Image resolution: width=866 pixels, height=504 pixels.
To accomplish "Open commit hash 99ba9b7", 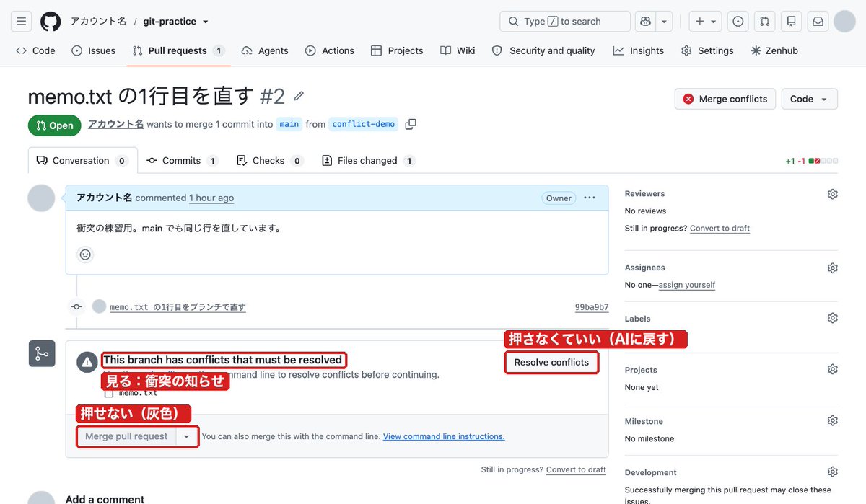I will (592, 306).
